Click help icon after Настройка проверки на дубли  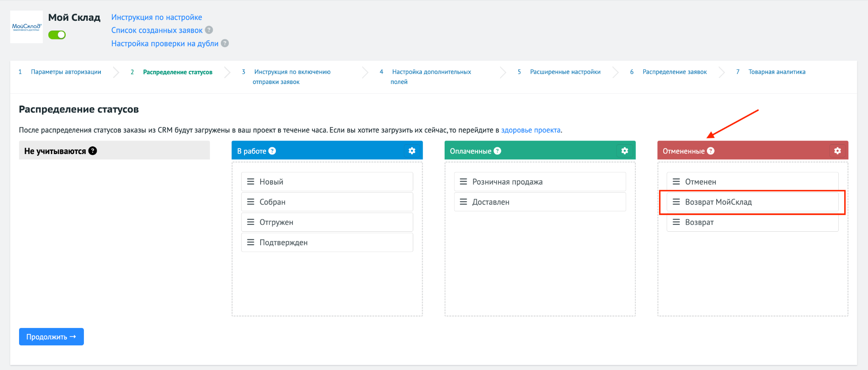pos(225,43)
